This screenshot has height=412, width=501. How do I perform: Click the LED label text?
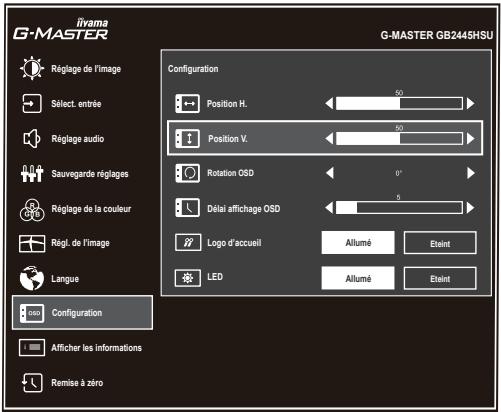click(x=215, y=277)
